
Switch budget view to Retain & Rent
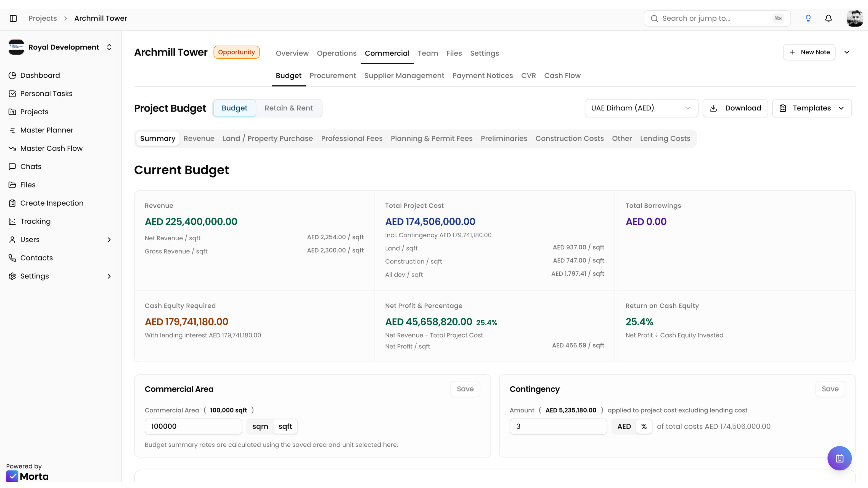pos(288,108)
